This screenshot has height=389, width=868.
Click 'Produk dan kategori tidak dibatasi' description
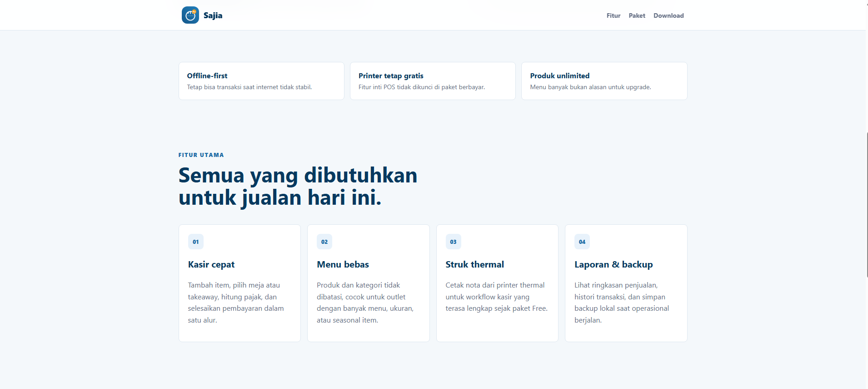365,303
